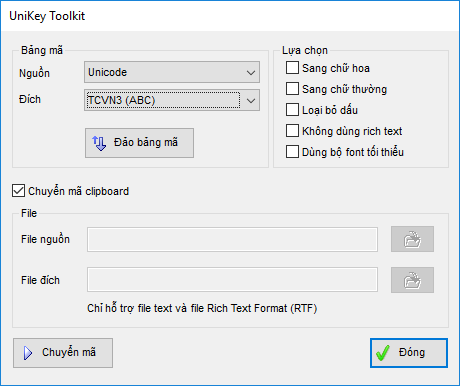Click the folder browse icon for File nguồn
The height and width of the screenshot is (386, 460).
(412, 239)
